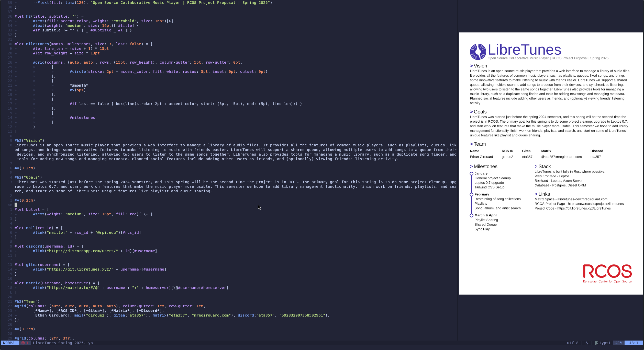The image size is (644, 350).
Task: Click the March & April milestone circle
Action: pos(471,216)
